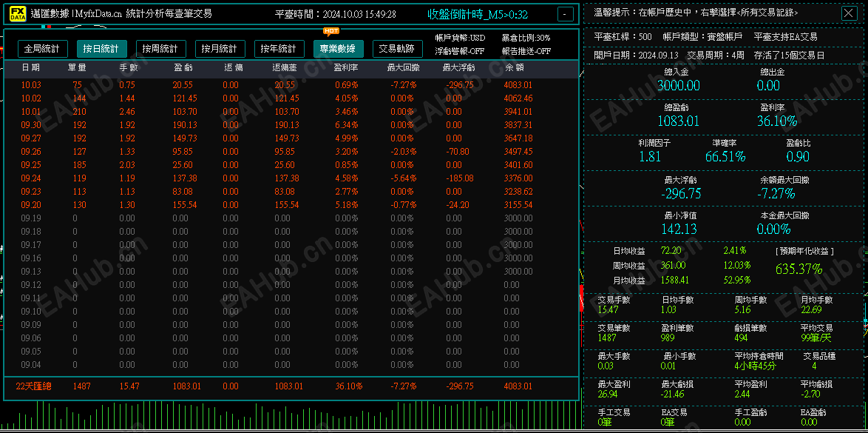Open 專業數據 tab with HOT badge

coord(338,49)
